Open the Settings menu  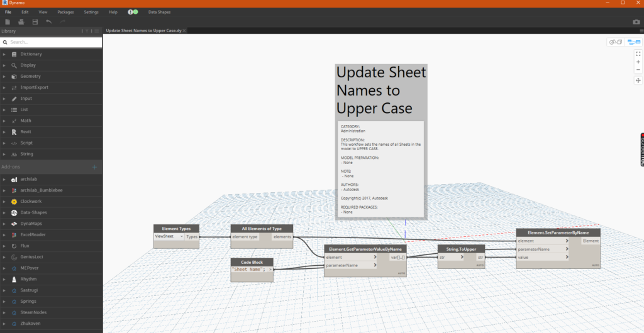[91, 12]
